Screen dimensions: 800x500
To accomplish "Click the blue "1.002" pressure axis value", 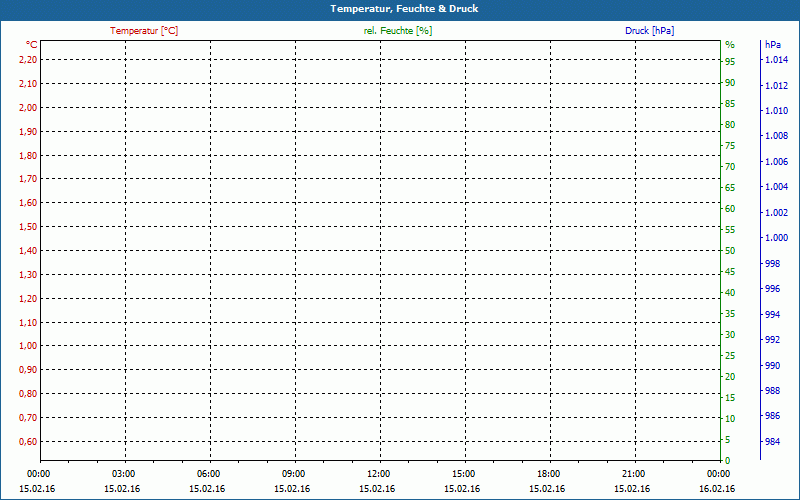I will point(776,213).
